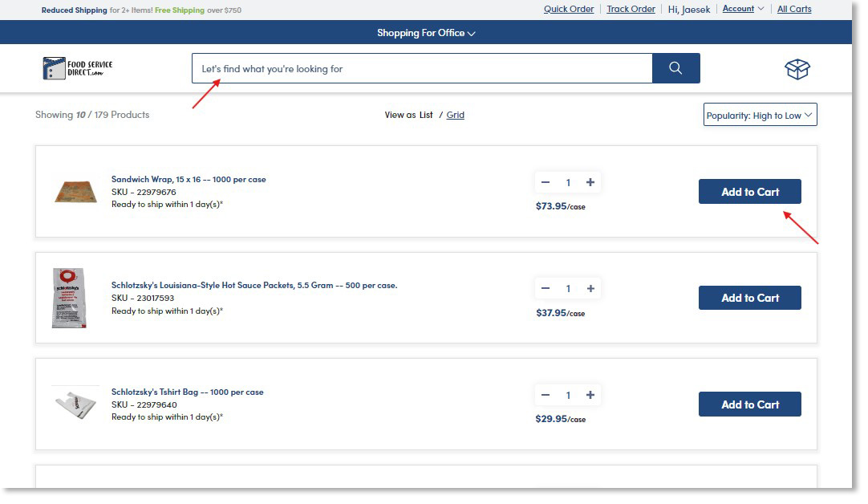Decrease quantity for Hot Sauce Packets

[546, 289]
